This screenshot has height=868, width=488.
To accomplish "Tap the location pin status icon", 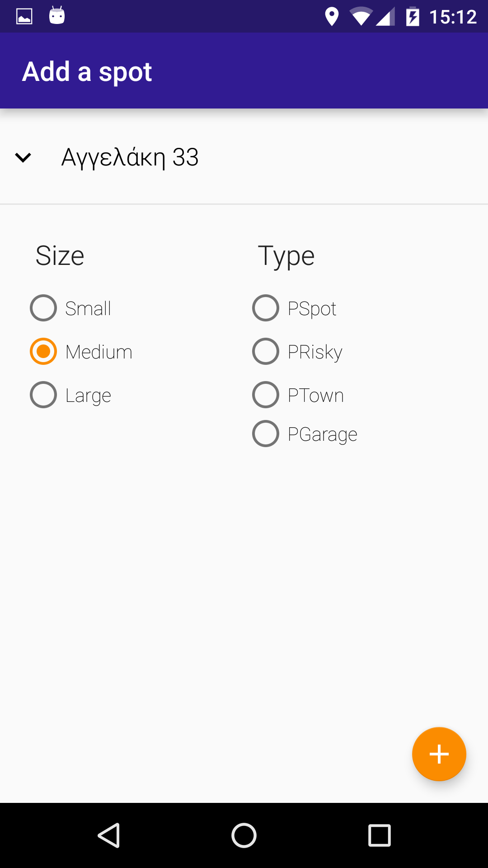I will 332,17.
